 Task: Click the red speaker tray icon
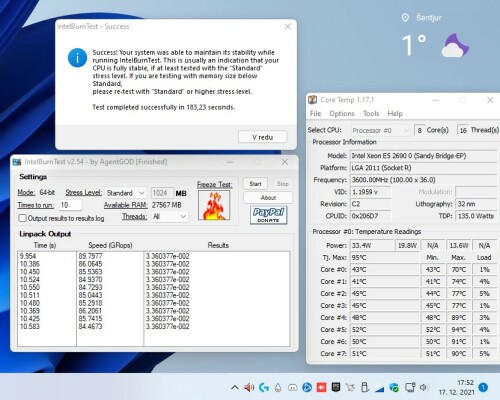(x=249, y=387)
